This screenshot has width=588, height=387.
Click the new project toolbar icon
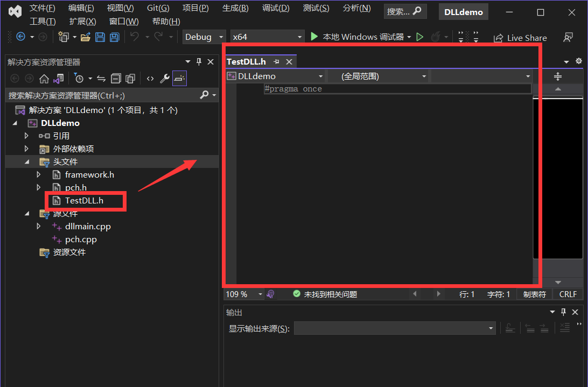coord(64,37)
